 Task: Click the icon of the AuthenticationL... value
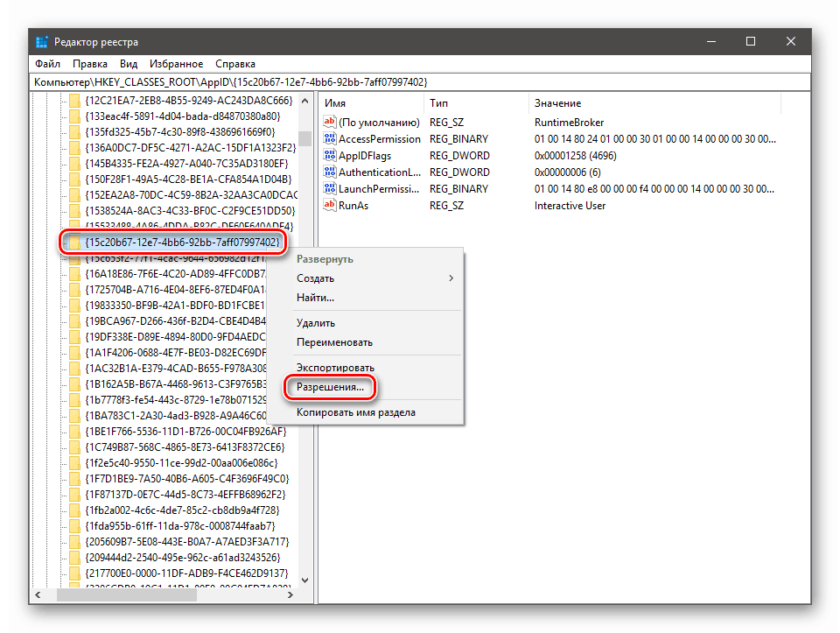point(330,172)
